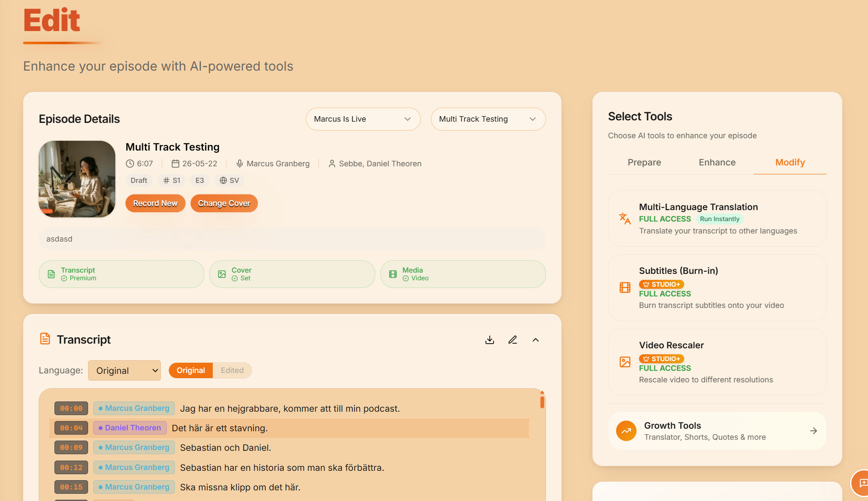Click the calendar date icon

pyautogui.click(x=175, y=163)
